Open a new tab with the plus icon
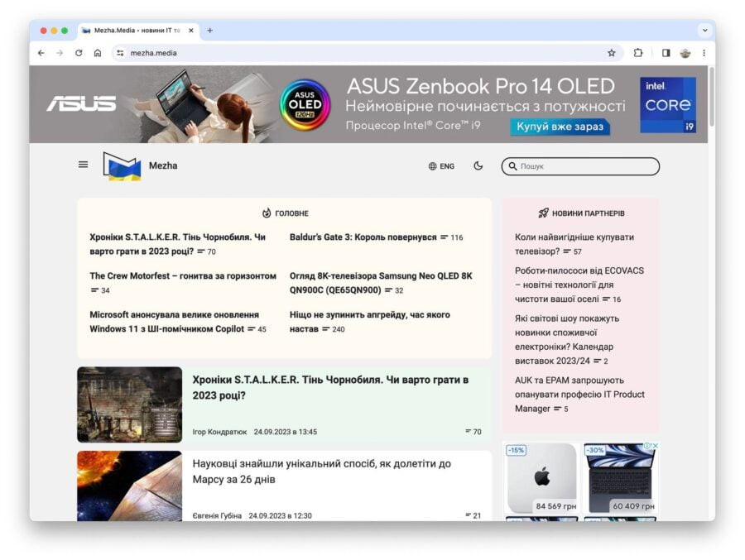The height and width of the screenshot is (560, 745). [x=210, y=31]
